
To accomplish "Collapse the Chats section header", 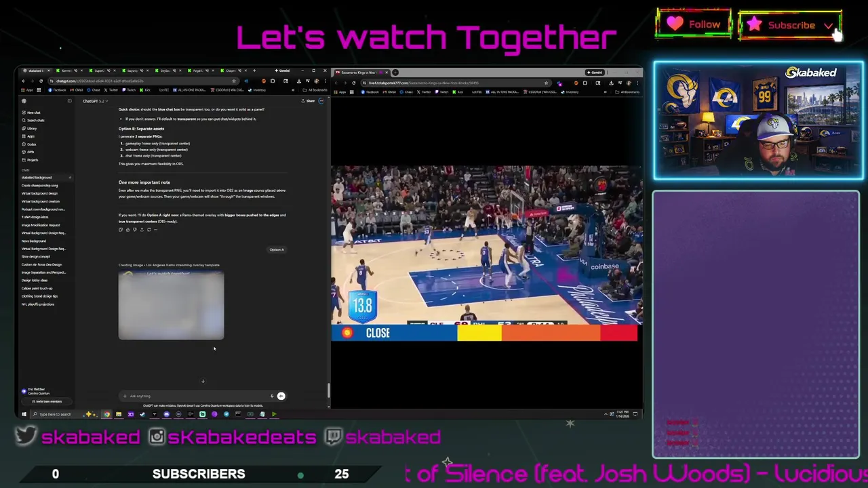I will click(25, 170).
